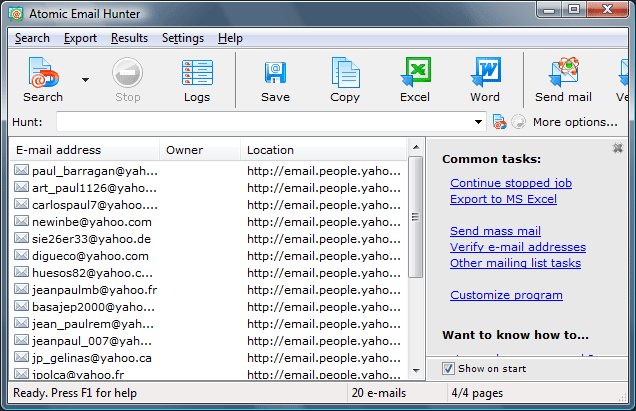Open the Export menu
Viewport: 636px width, 411px height.
(x=80, y=38)
